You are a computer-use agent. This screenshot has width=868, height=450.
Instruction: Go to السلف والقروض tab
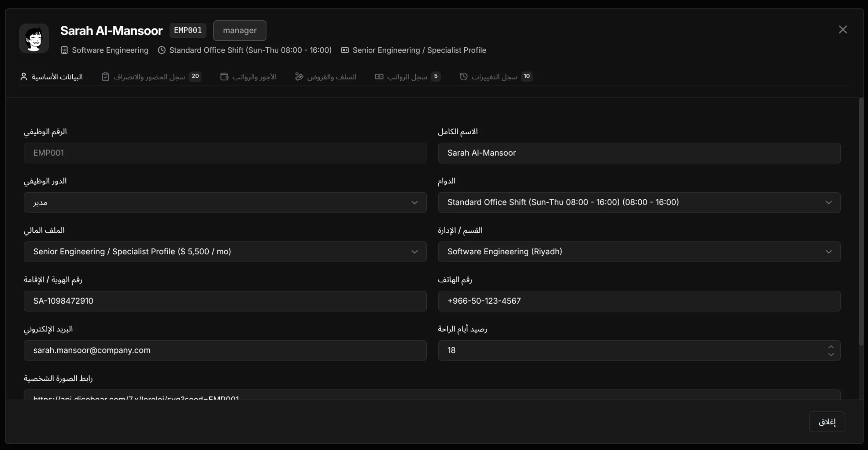[326, 77]
